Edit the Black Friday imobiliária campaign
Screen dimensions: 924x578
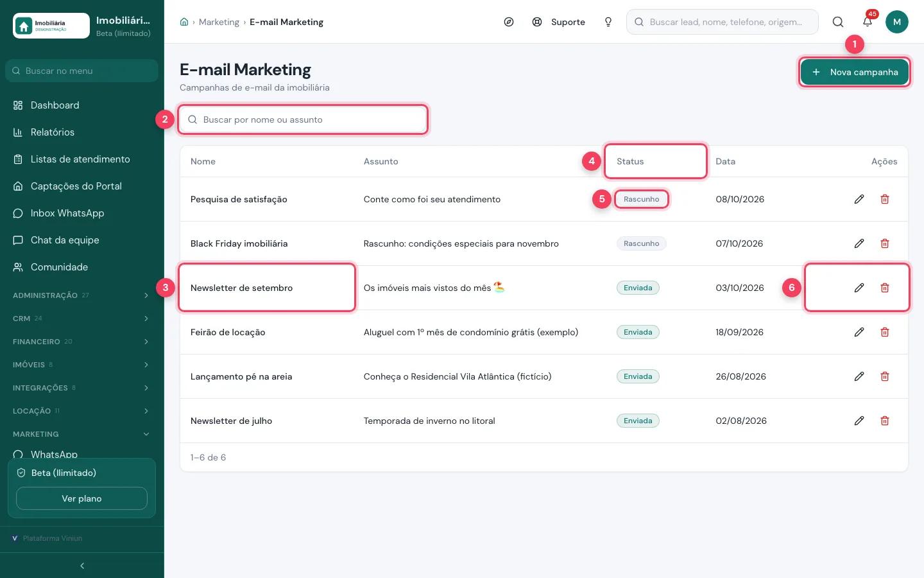pos(859,243)
